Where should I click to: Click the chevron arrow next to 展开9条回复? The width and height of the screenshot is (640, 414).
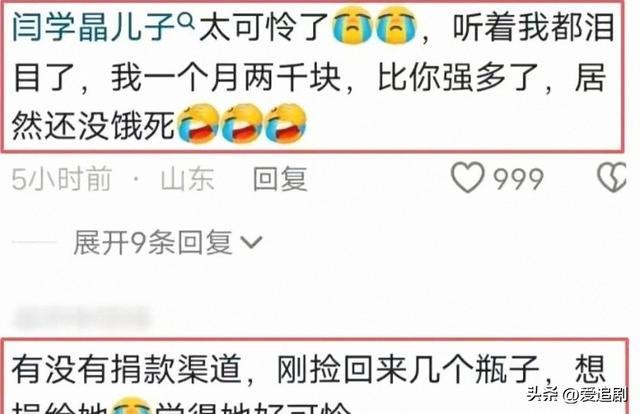point(251,242)
